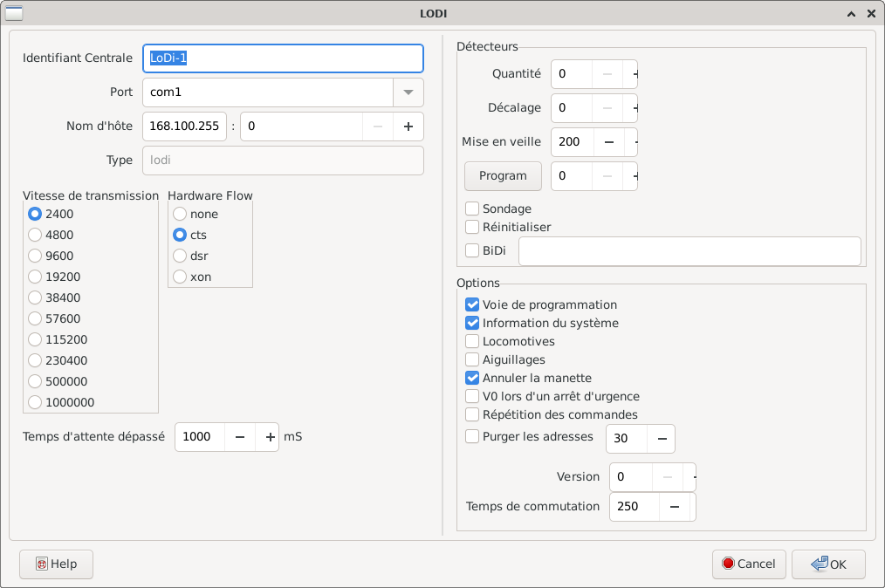
Task: Click the Identifiant Centrale text field
Action: [283, 58]
